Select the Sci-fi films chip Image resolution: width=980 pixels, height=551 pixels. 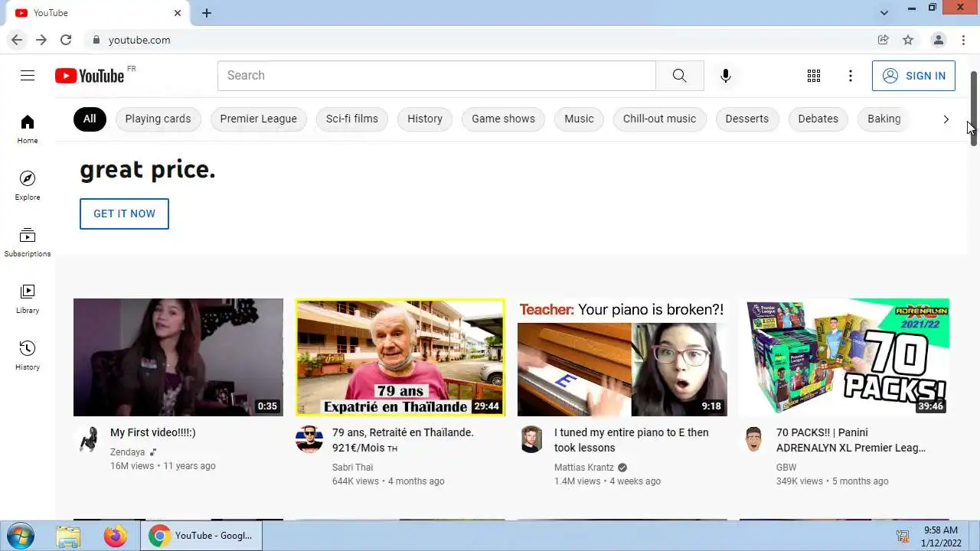pyautogui.click(x=352, y=119)
